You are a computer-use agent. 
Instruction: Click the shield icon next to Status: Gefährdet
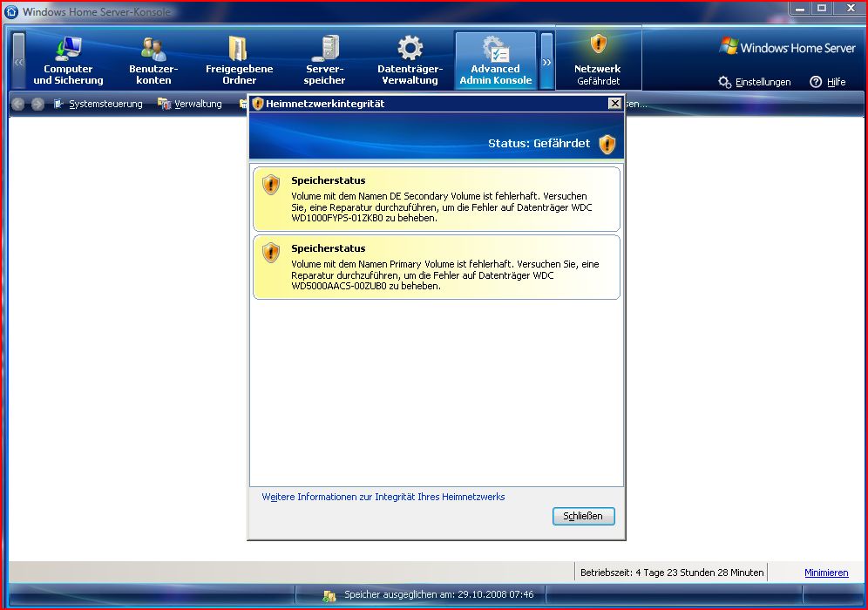(607, 144)
